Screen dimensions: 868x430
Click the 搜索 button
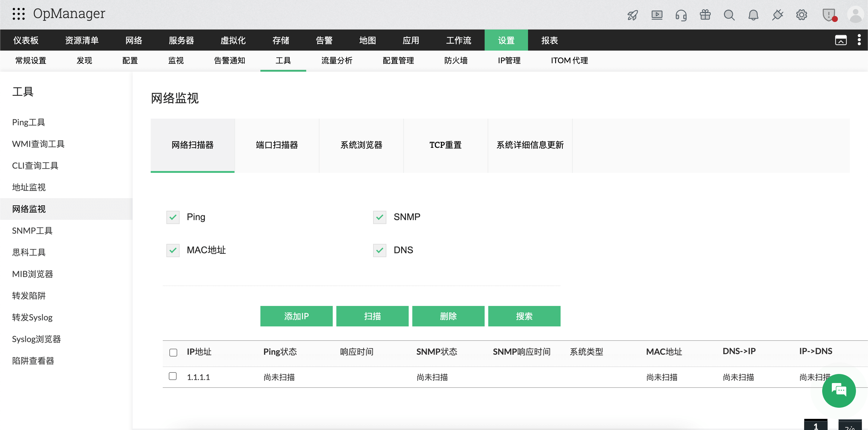524,316
